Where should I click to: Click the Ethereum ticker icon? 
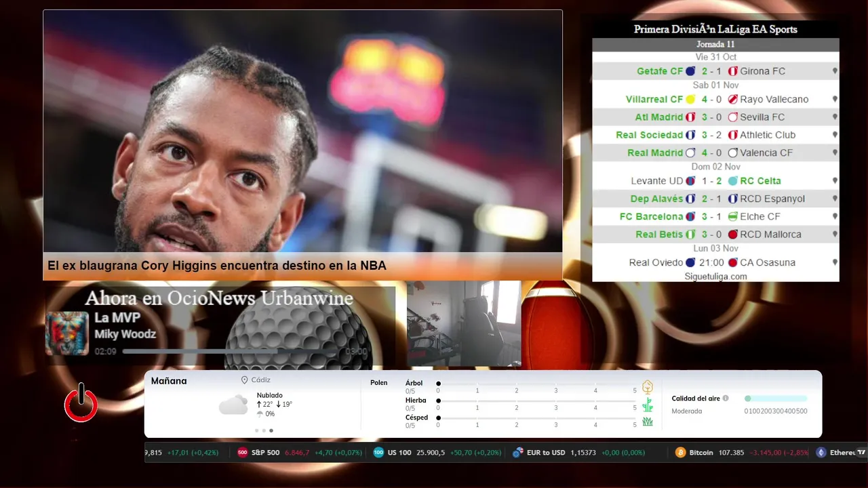point(821,453)
